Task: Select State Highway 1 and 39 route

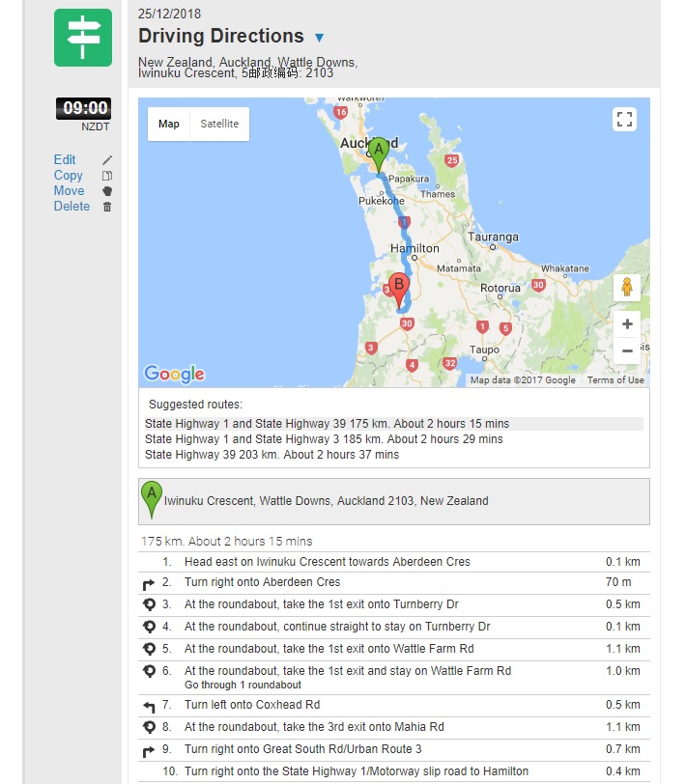Action: point(394,424)
